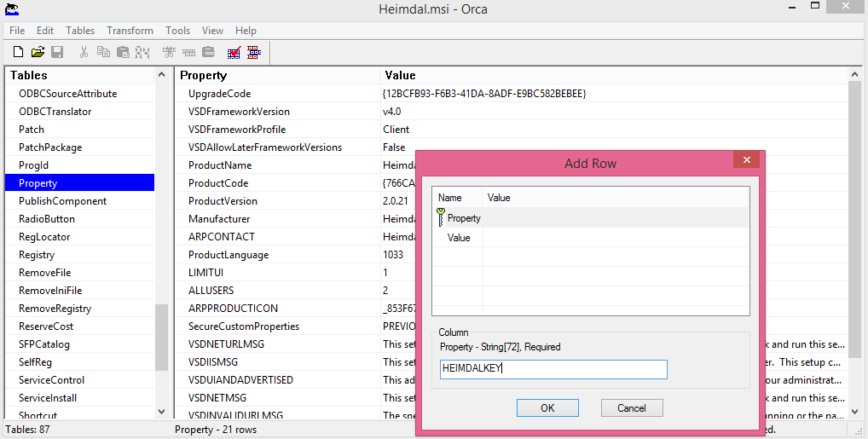Click the ProductLanguage value 1033

pos(393,255)
